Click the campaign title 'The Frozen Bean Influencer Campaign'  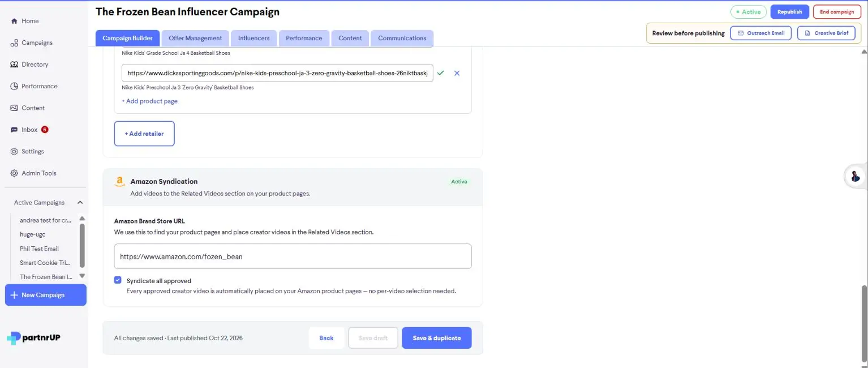point(188,12)
